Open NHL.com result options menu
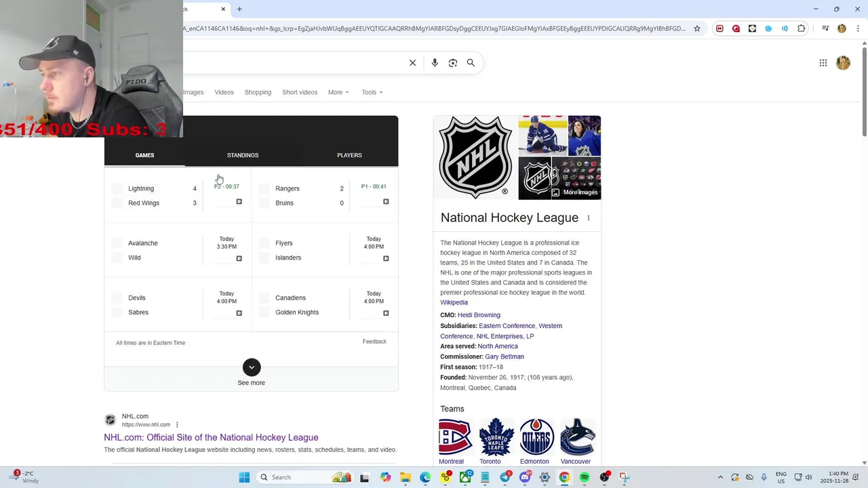 pos(177,425)
